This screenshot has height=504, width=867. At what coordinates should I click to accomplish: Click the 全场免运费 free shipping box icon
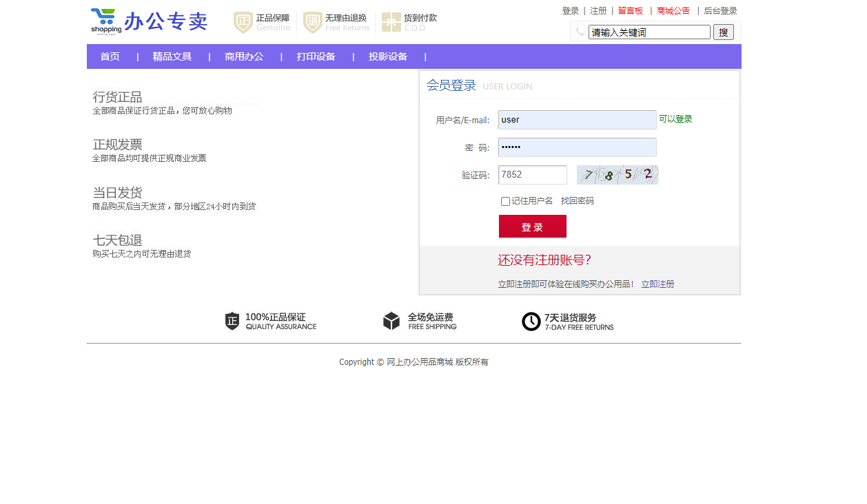[391, 321]
